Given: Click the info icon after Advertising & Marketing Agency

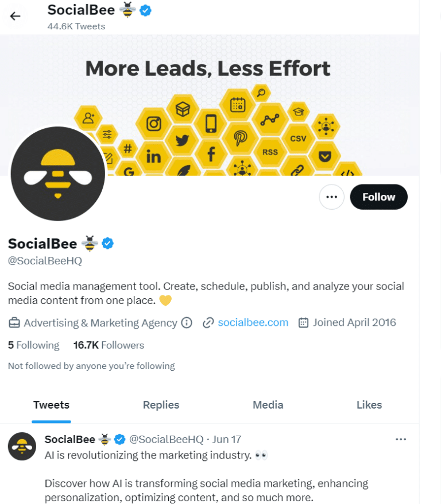Looking at the screenshot, I should pos(186,323).
